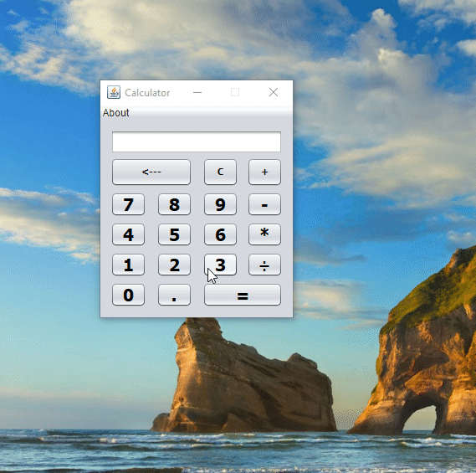This screenshot has height=473, width=476.
Task: Click the equals button
Action: tap(243, 295)
